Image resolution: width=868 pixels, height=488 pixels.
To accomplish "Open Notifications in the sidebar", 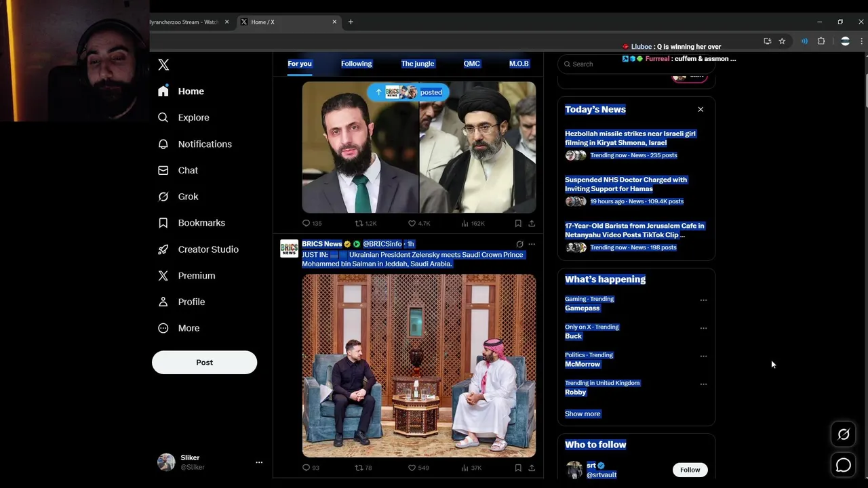I will coord(195,144).
